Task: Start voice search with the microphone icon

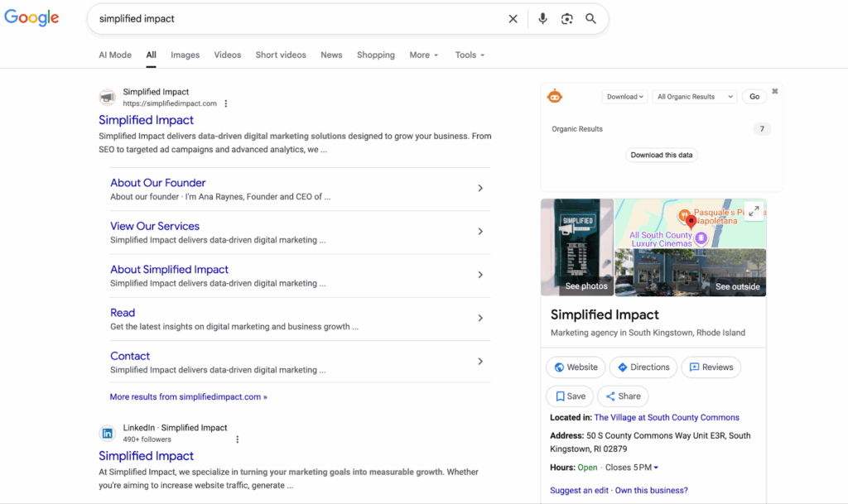Action: coord(542,19)
